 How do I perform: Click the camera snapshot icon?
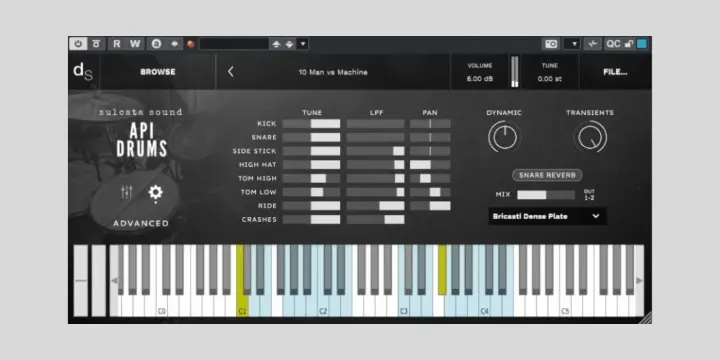pyautogui.click(x=551, y=44)
